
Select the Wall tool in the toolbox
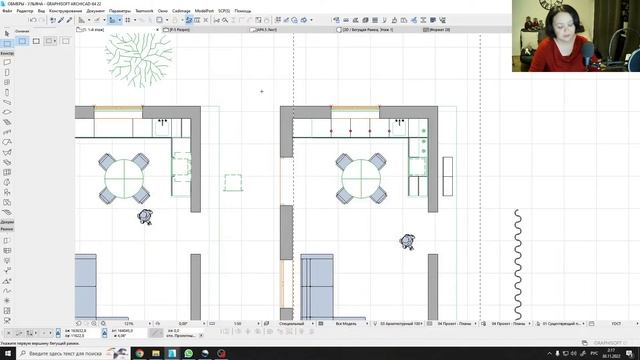click(7, 62)
